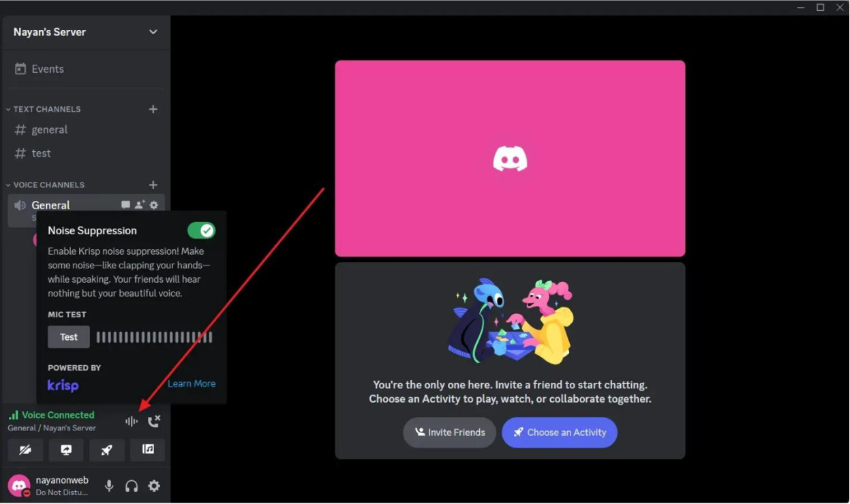Image resolution: width=850 pixels, height=504 pixels.
Task: Turn on camera with the crossed-camera button
Action: [25, 450]
